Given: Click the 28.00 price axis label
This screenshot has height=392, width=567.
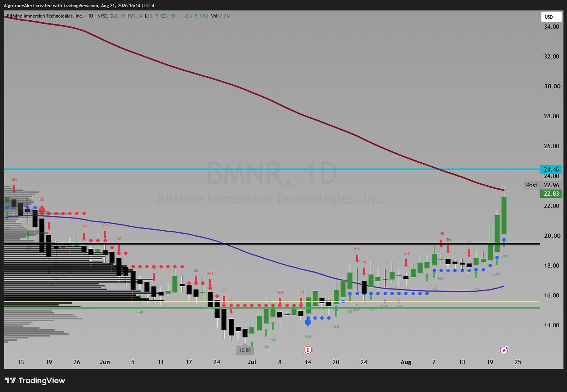Looking at the screenshot, I should pos(551,116).
